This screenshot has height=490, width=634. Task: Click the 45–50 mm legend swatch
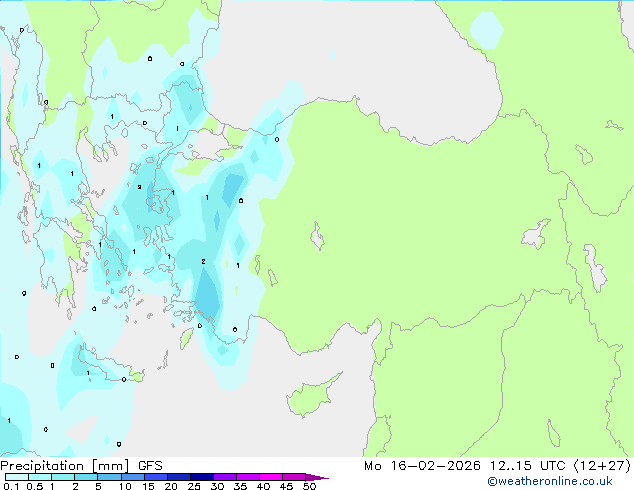click(x=294, y=477)
